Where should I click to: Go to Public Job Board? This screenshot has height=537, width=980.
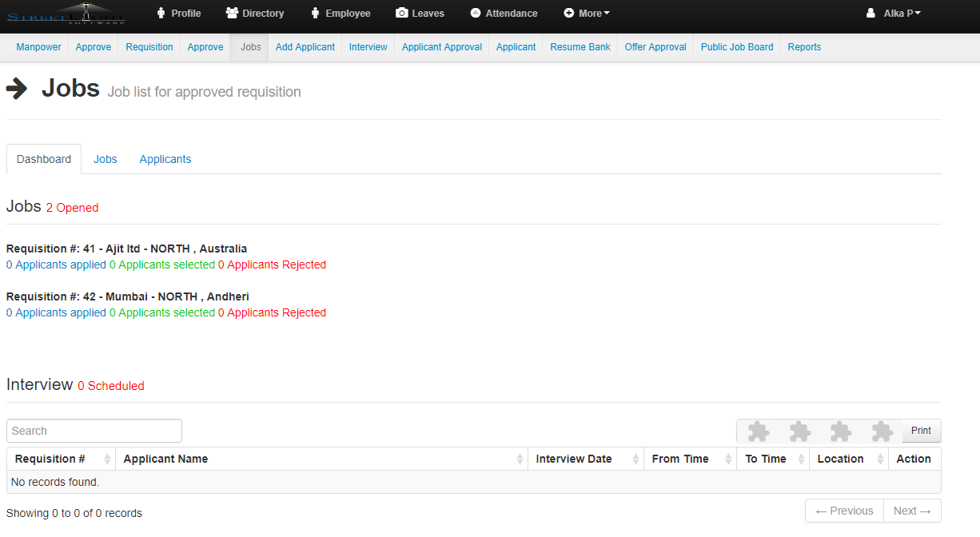[x=737, y=47]
